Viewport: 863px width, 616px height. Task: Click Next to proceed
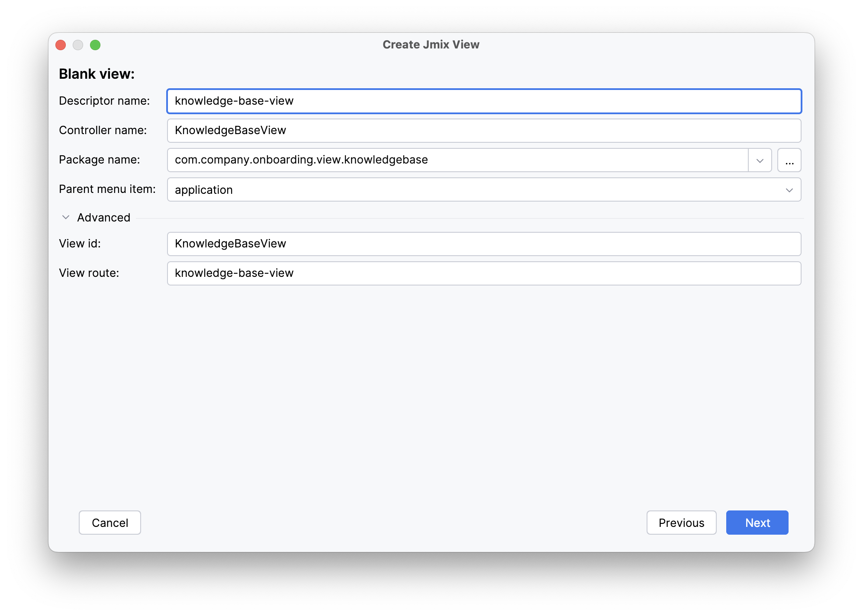[x=757, y=523]
